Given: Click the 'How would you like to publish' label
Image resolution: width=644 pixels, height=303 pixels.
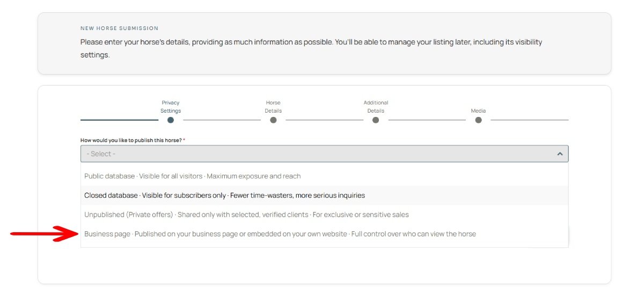Looking at the screenshot, I should [131, 141].
